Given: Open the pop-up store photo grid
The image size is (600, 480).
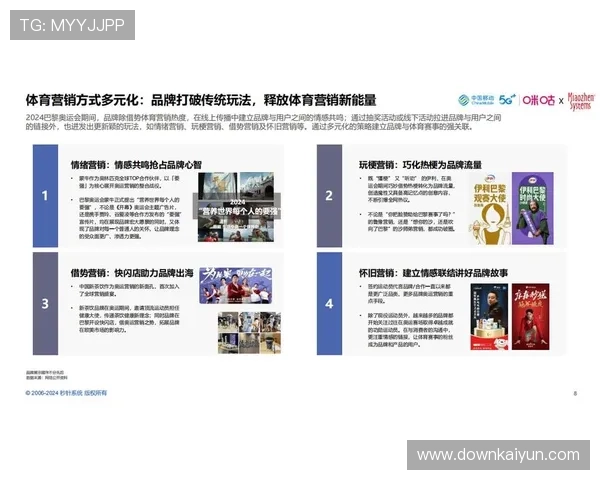Looking at the screenshot, I should (249, 333).
